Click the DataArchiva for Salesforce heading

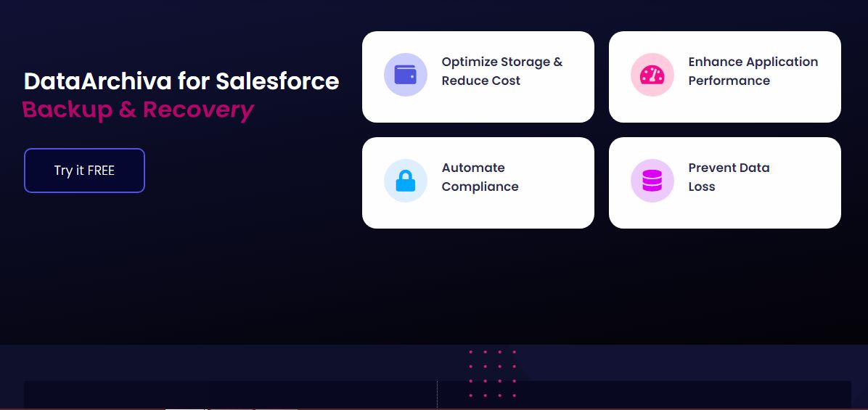coord(181,81)
